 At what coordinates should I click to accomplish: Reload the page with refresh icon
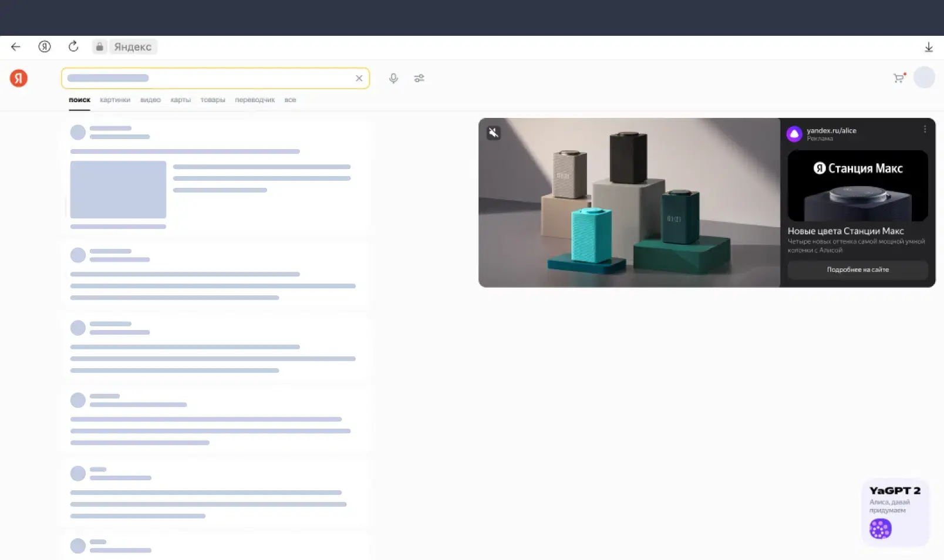click(73, 46)
